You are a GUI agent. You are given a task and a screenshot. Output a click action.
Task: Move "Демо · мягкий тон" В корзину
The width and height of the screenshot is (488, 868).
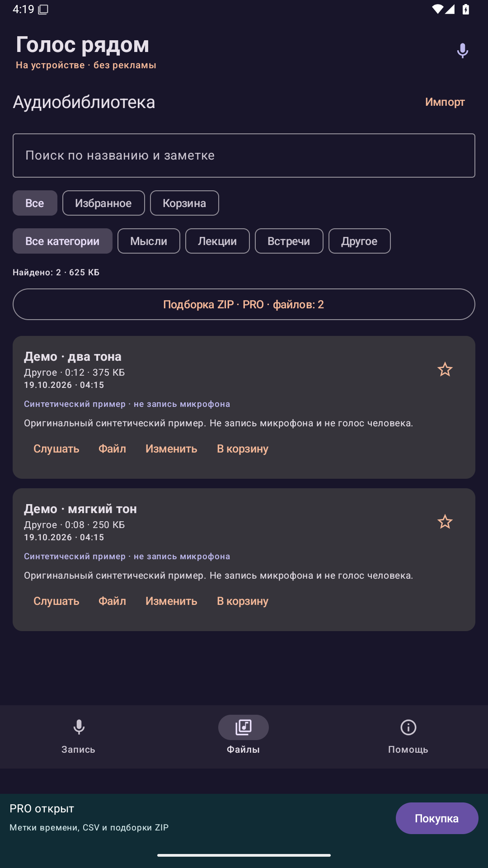coord(243,601)
